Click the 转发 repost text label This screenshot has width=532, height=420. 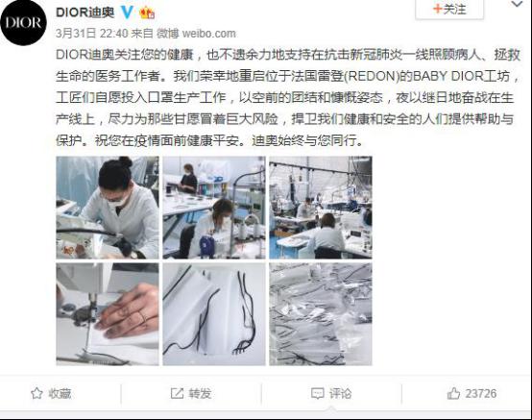(200, 393)
